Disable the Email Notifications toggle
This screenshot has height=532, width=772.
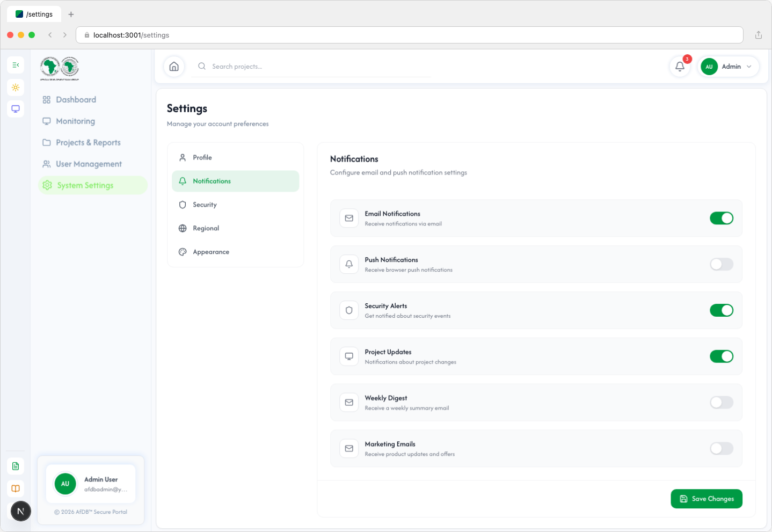[722, 218]
